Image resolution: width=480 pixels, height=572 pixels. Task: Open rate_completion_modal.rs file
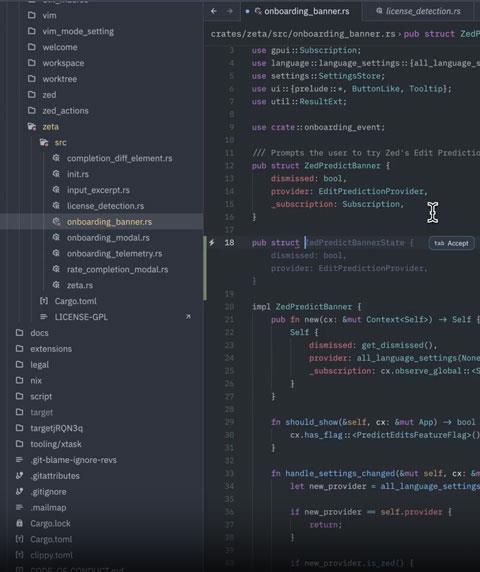[x=117, y=269]
